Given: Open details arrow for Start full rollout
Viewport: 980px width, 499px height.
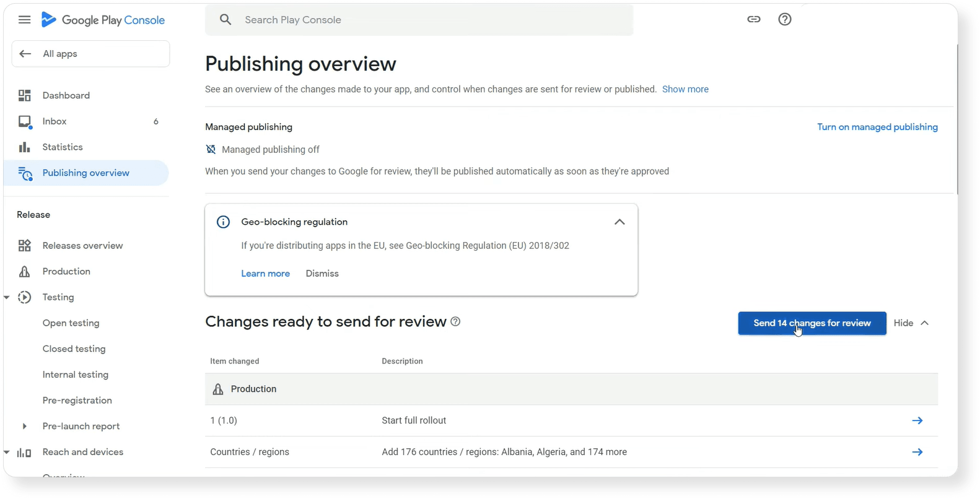Looking at the screenshot, I should (917, 420).
